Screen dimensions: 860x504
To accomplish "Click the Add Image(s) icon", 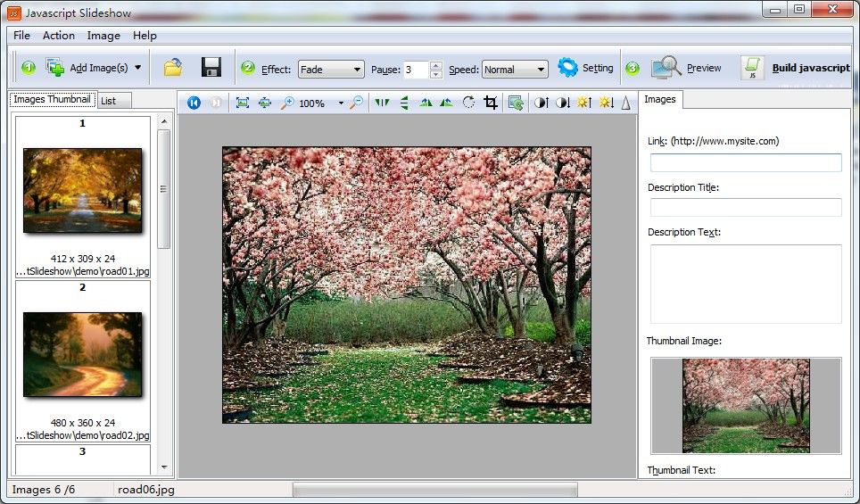I will 55,68.
